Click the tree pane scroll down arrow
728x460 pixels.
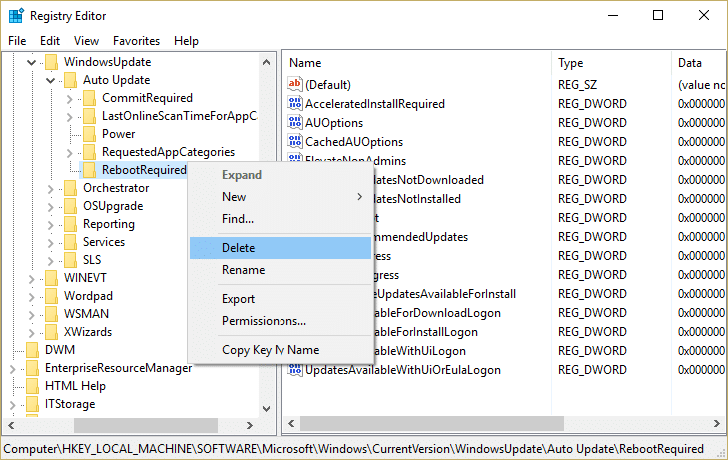point(266,409)
